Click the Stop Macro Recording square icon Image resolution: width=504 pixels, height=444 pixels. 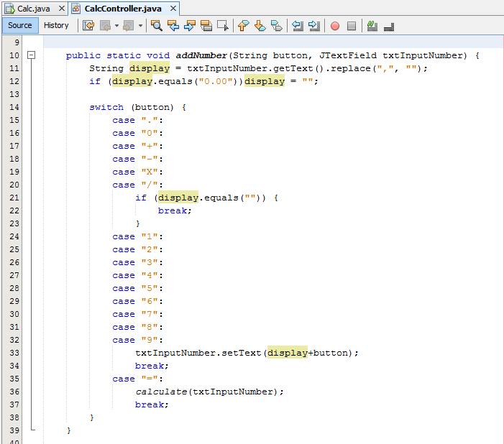[352, 26]
